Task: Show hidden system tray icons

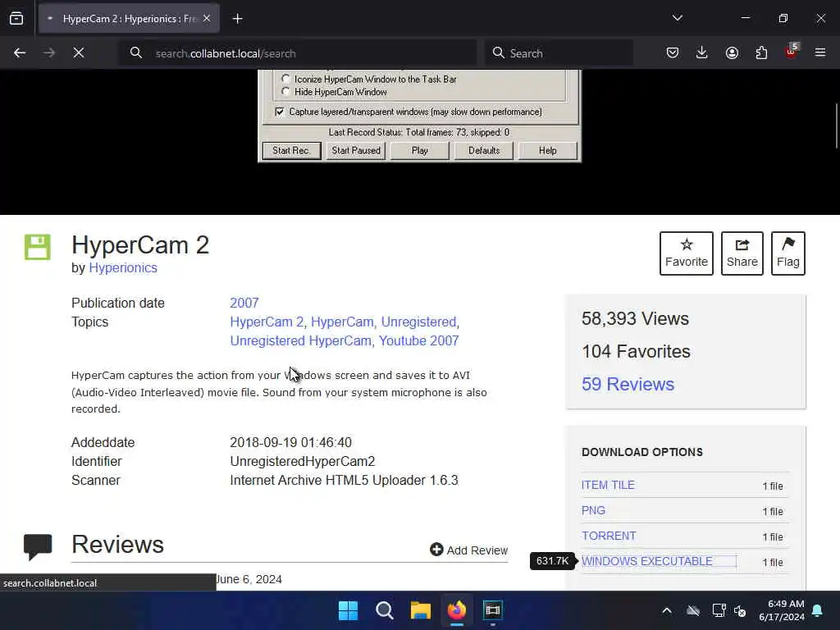Action: tap(667, 610)
